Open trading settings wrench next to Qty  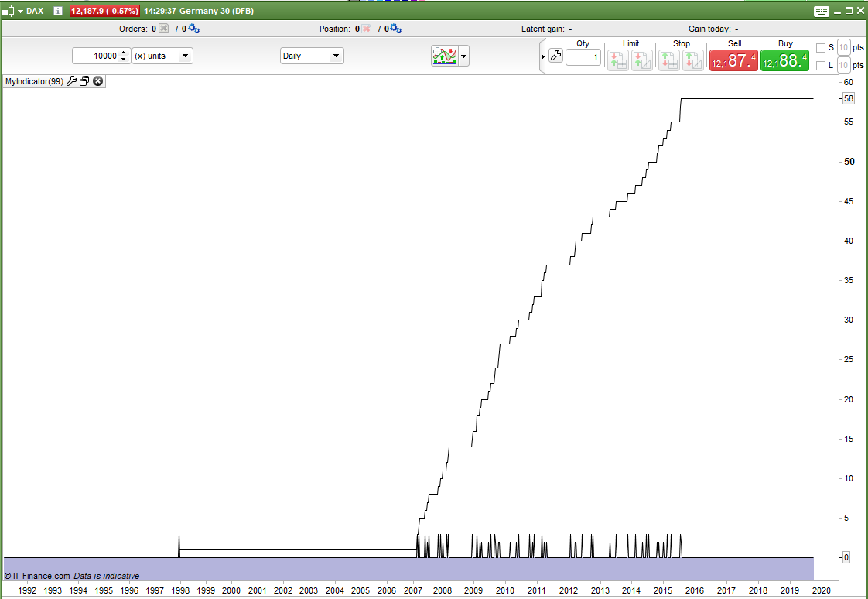tap(555, 56)
